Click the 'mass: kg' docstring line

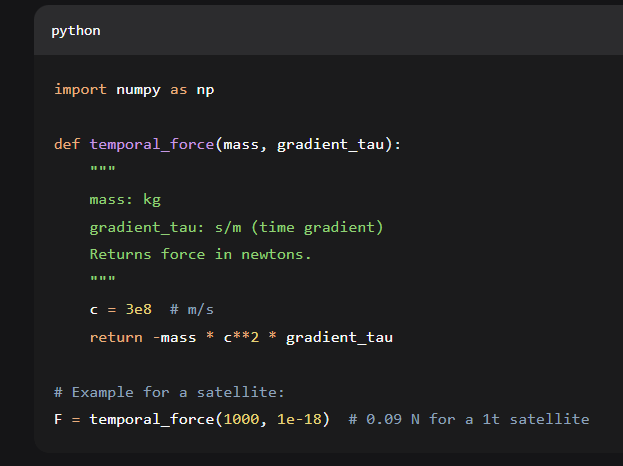125,200
